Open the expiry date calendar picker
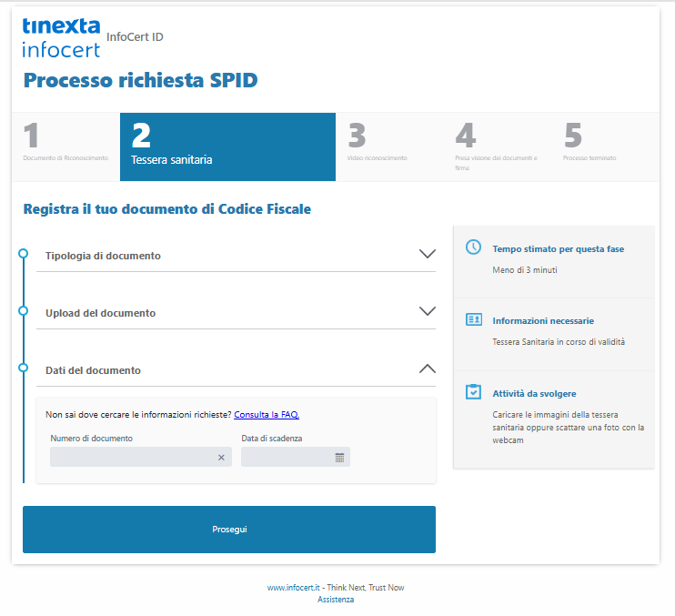Image resolution: width=675 pixels, height=616 pixels. click(x=339, y=458)
